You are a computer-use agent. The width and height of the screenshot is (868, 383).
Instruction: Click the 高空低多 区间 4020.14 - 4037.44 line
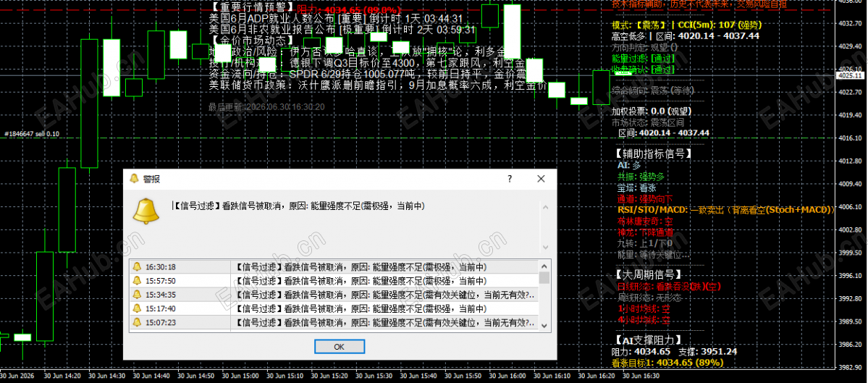686,36
